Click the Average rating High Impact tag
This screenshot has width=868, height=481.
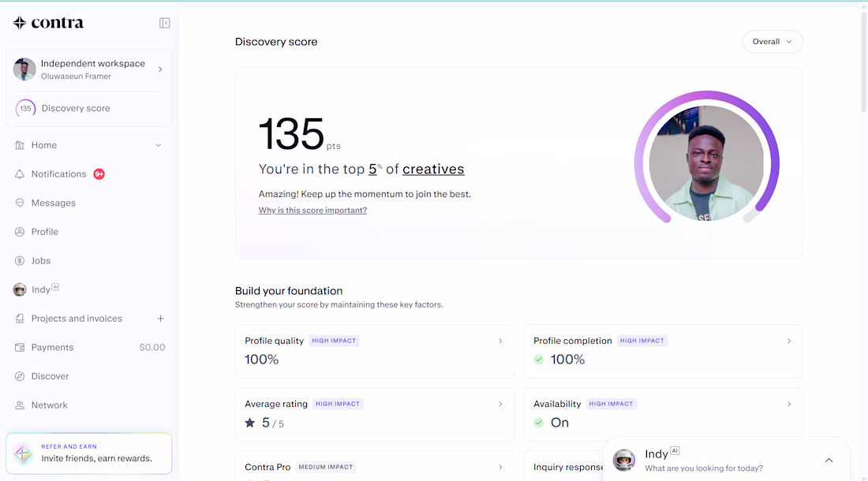338,404
